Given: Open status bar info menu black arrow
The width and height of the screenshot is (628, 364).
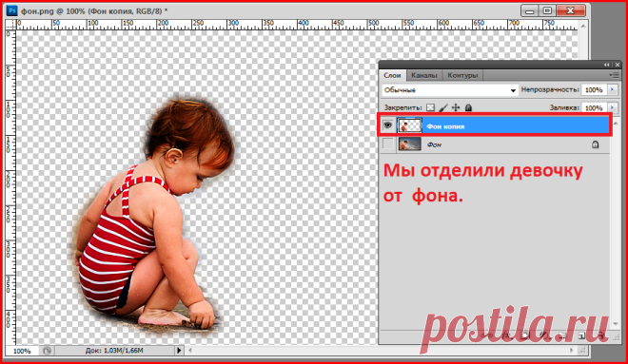Looking at the screenshot, I should 179,351.
